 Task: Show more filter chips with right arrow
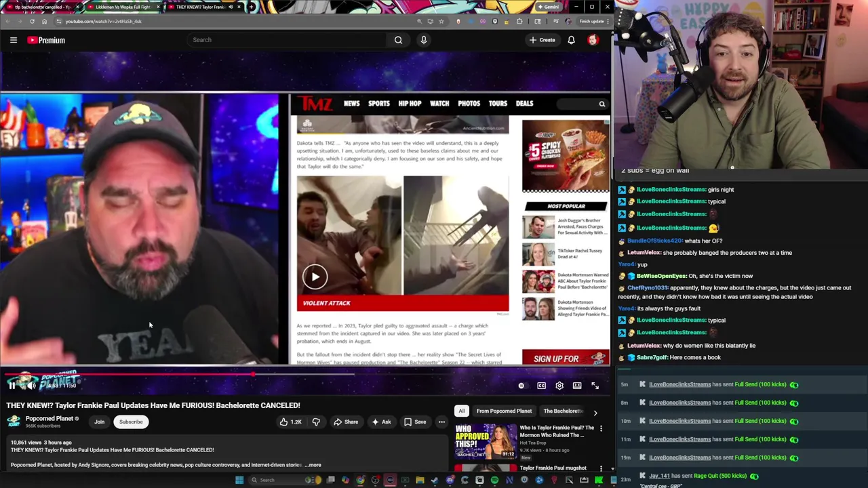[595, 412]
